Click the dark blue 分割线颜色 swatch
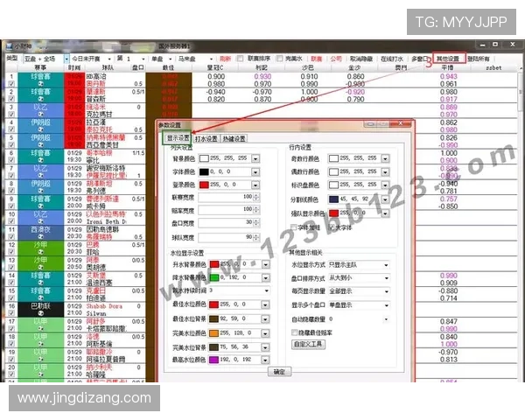 [x=335, y=199]
